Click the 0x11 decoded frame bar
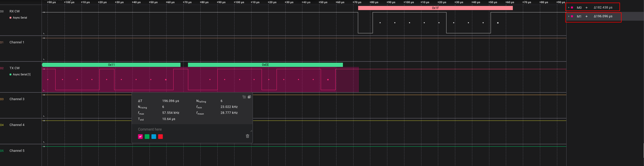This screenshot has height=166, width=644. coord(111,65)
